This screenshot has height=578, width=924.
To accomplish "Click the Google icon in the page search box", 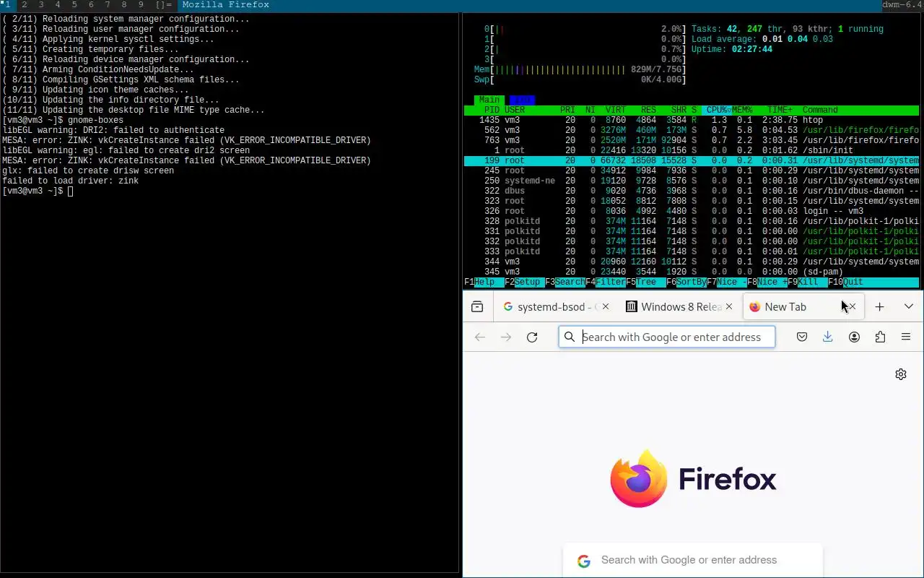I will pos(584,561).
